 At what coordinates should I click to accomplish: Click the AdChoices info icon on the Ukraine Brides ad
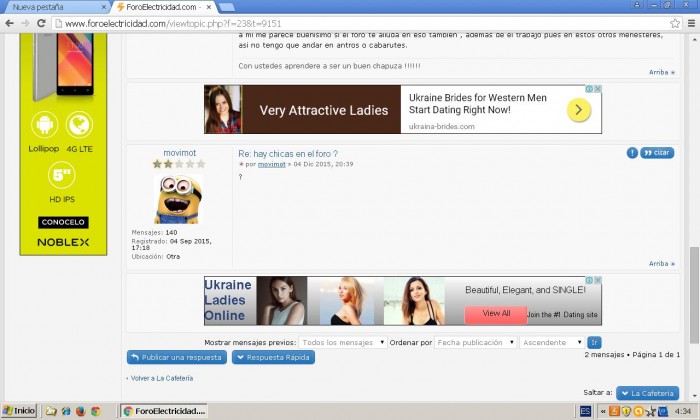589,89
